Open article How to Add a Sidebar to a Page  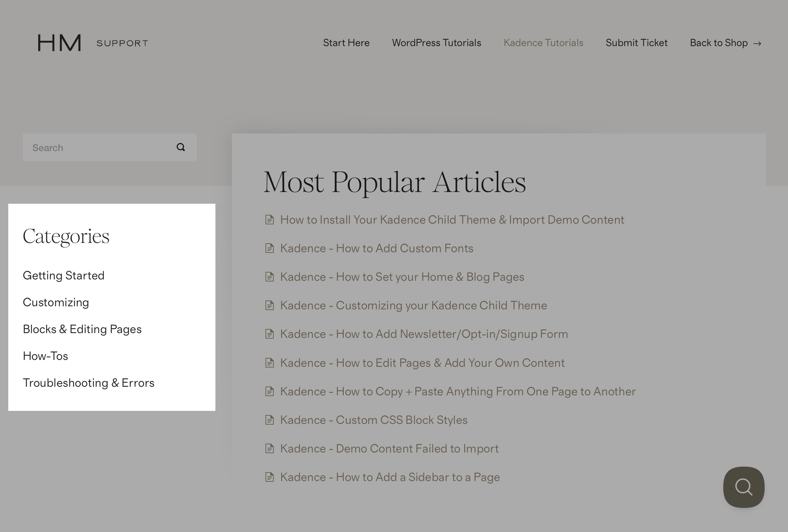[390, 477]
